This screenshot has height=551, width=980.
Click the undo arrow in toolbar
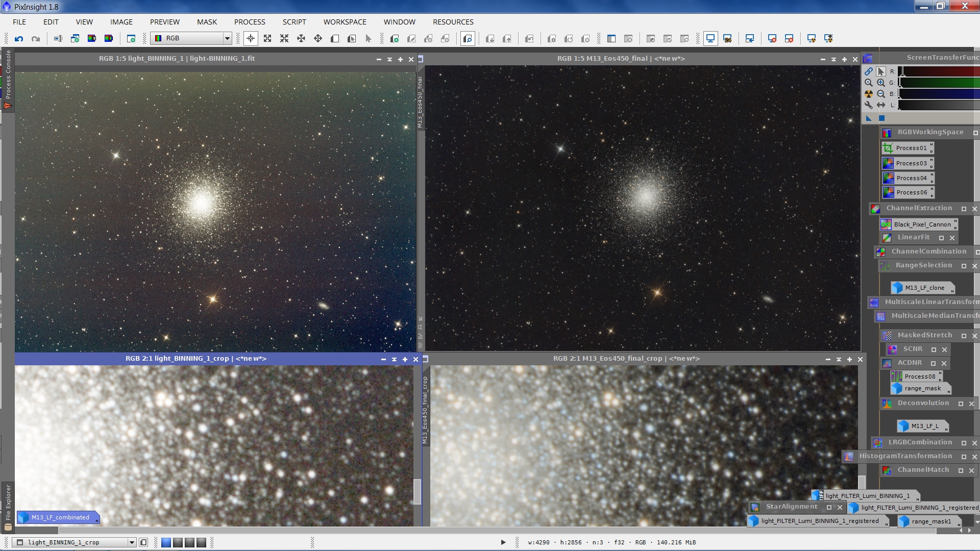(19, 38)
